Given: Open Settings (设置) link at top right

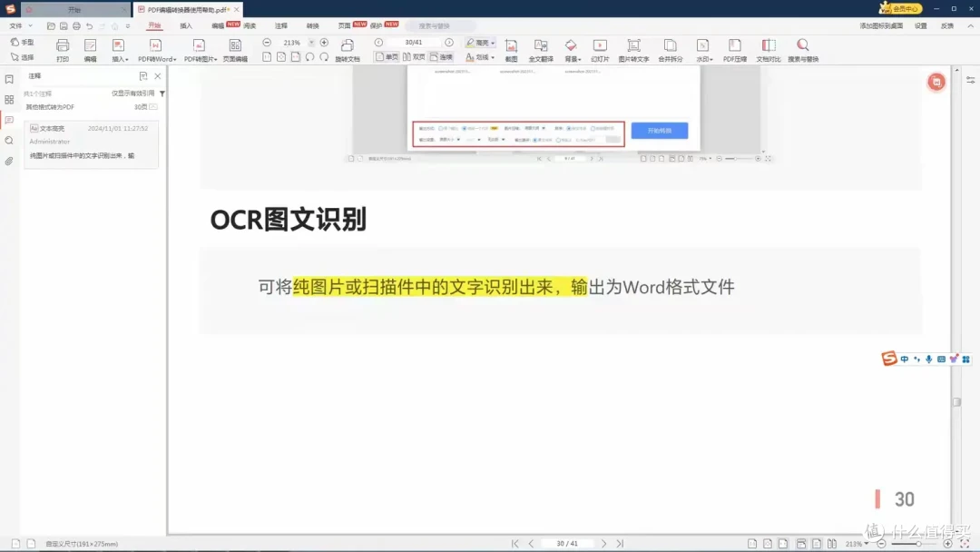Looking at the screenshot, I should (x=921, y=25).
